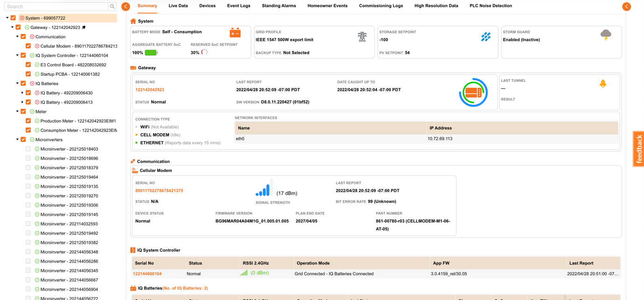Toggle the Gateway 122142042923 checkbox
Viewport: 644px width, 300px height.
[x=18, y=28]
